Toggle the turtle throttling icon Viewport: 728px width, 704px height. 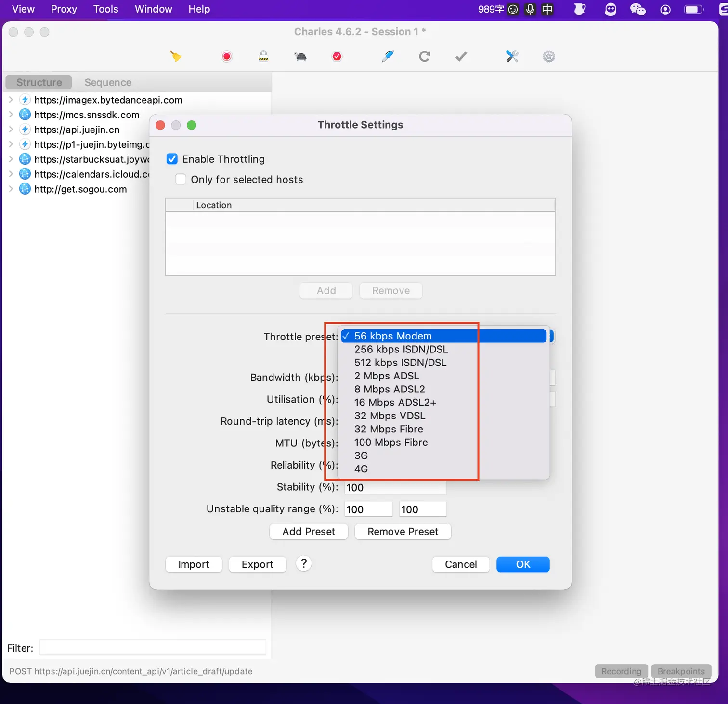point(300,57)
